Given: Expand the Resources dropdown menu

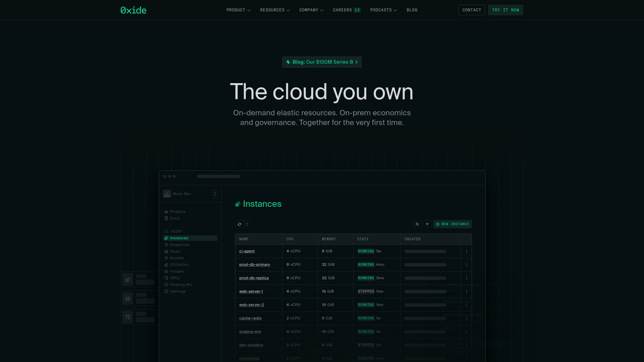Looking at the screenshot, I should tap(275, 10).
